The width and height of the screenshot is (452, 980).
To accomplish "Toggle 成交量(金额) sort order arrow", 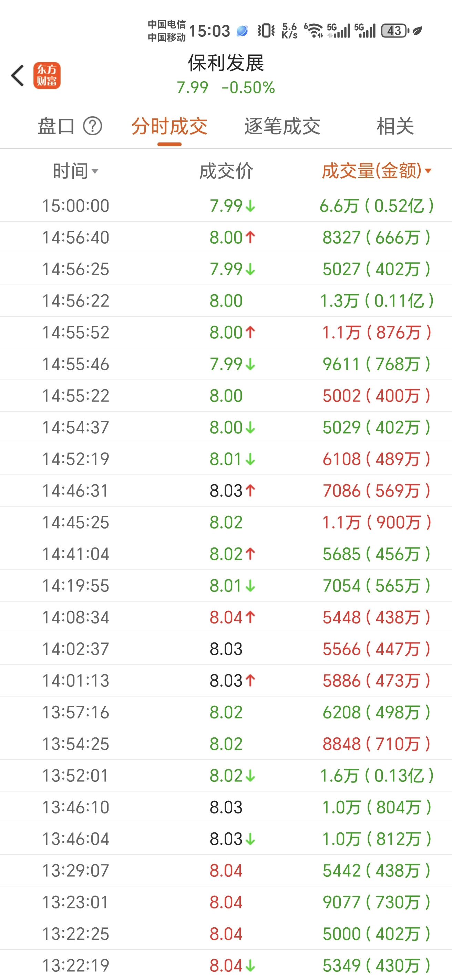I will [x=428, y=171].
